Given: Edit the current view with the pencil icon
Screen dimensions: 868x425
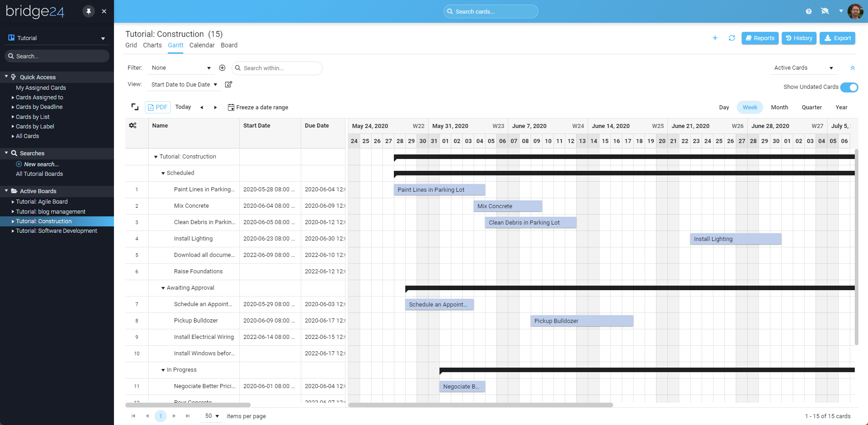Looking at the screenshot, I should [228, 84].
